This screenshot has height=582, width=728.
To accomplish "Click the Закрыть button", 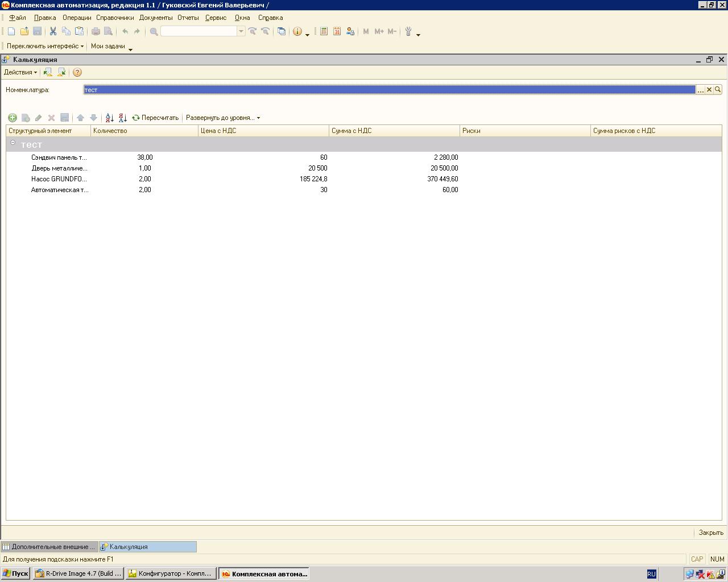I will tap(711, 533).
